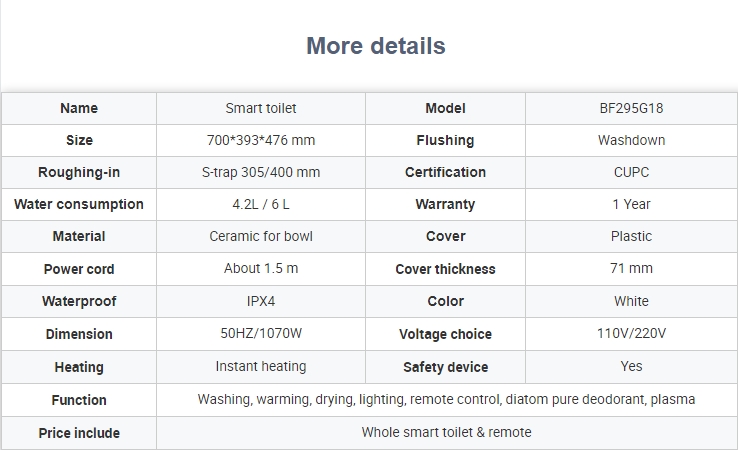This screenshot has height=450, width=738.
Task: Click the CUPC certification value
Action: [x=631, y=172]
